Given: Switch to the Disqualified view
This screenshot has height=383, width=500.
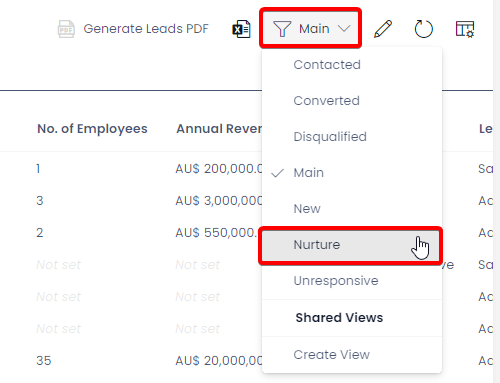Looking at the screenshot, I should 352,137.
